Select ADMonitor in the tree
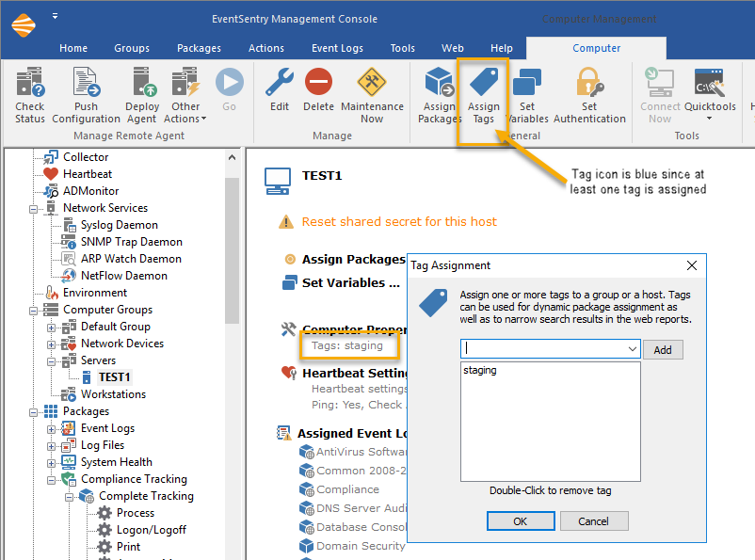The height and width of the screenshot is (560, 755). 90,191
